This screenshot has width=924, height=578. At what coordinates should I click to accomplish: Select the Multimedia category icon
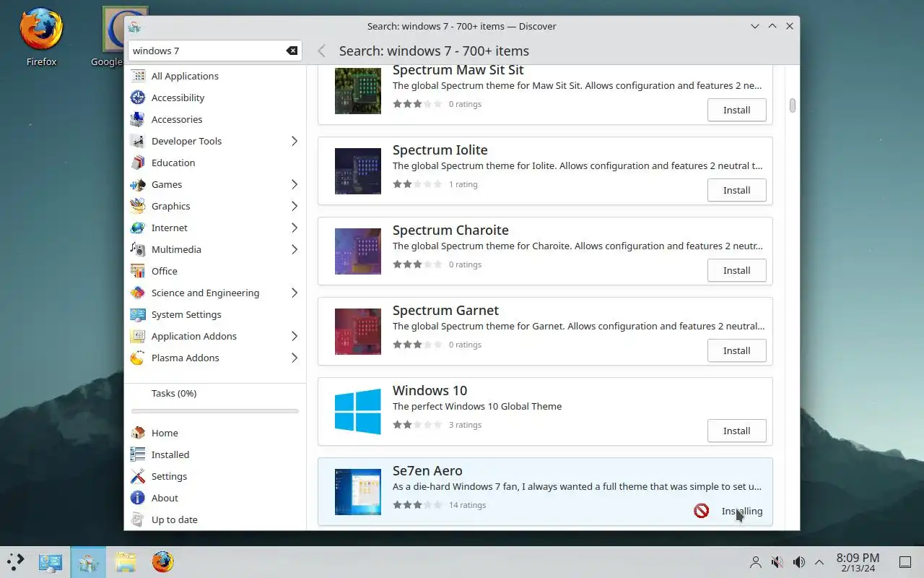(138, 249)
